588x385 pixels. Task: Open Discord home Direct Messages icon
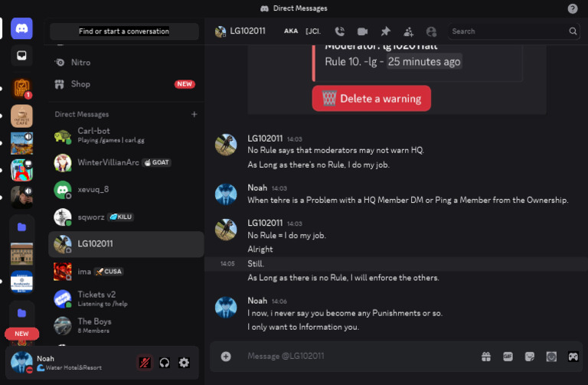pyautogui.click(x=21, y=28)
